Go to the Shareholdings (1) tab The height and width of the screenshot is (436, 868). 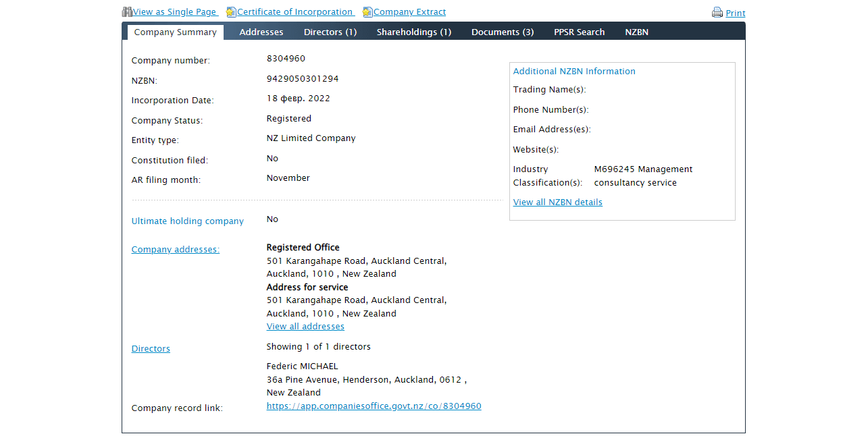[414, 32]
